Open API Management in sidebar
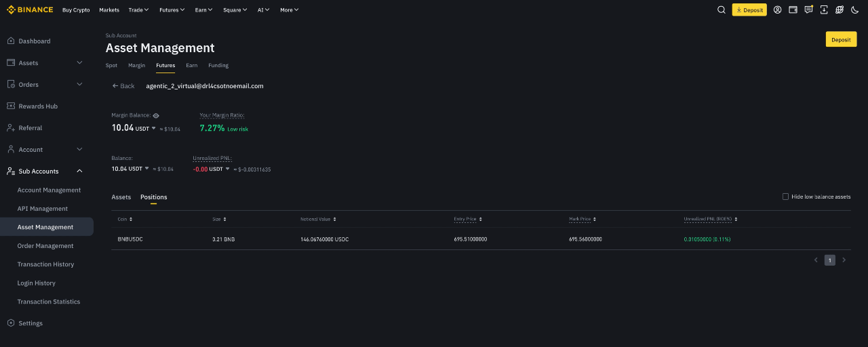The image size is (868, 347). point(43,209)
